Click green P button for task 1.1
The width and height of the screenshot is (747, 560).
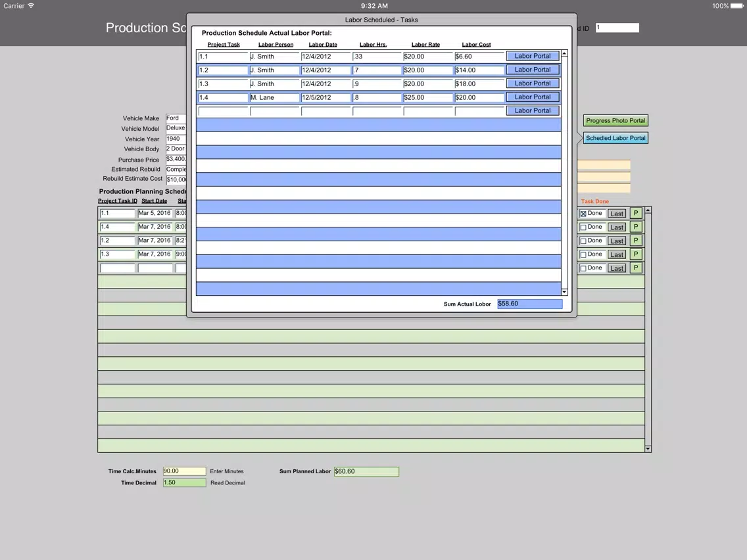(635, 214)
